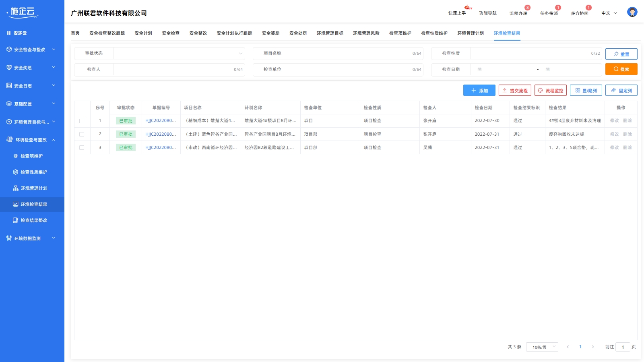Click the HOT icon on 快速上手
The height and width of the screenshot is (362, 644).
(468, 8)
